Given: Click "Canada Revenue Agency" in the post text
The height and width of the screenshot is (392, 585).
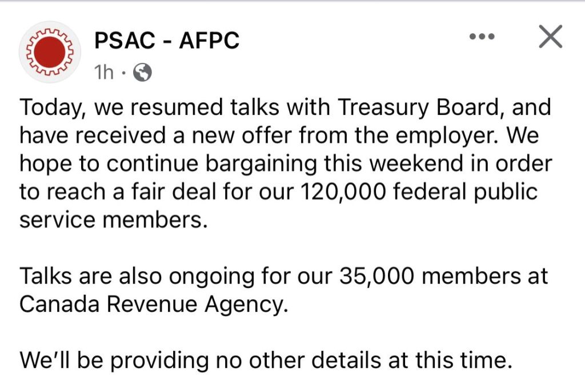Looking at the screenshot, I should tap(151, 305).
